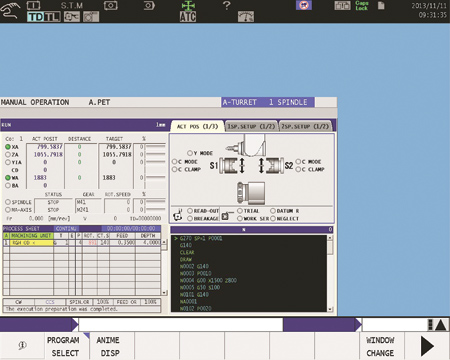Click the program line 'N0005 G50 S100'
This screenshot has width=450, height=360.
click(x=200, y=287)
